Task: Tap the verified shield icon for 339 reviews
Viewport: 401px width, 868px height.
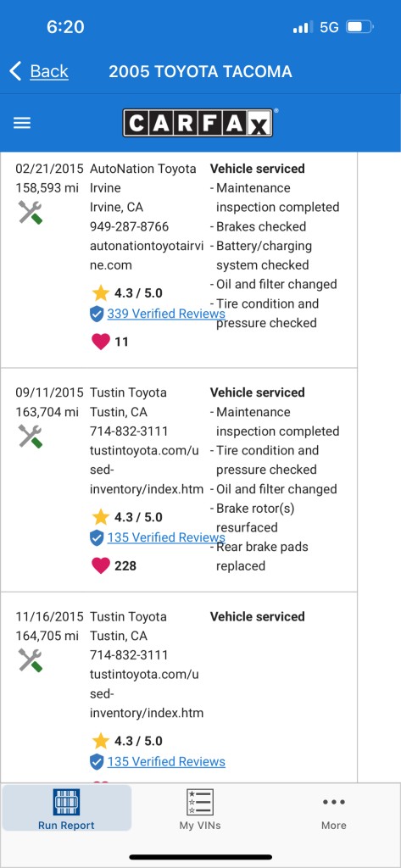Action: [x=97, y=314]
